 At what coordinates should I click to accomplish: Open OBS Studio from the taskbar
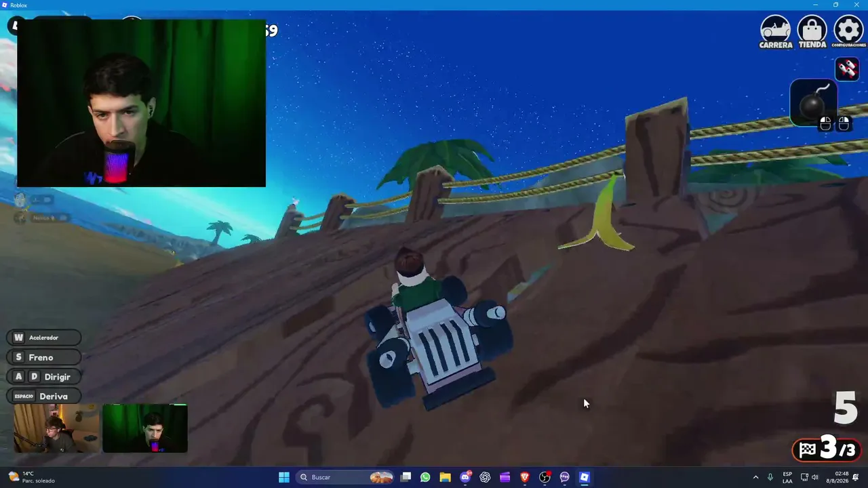[545, 477]
